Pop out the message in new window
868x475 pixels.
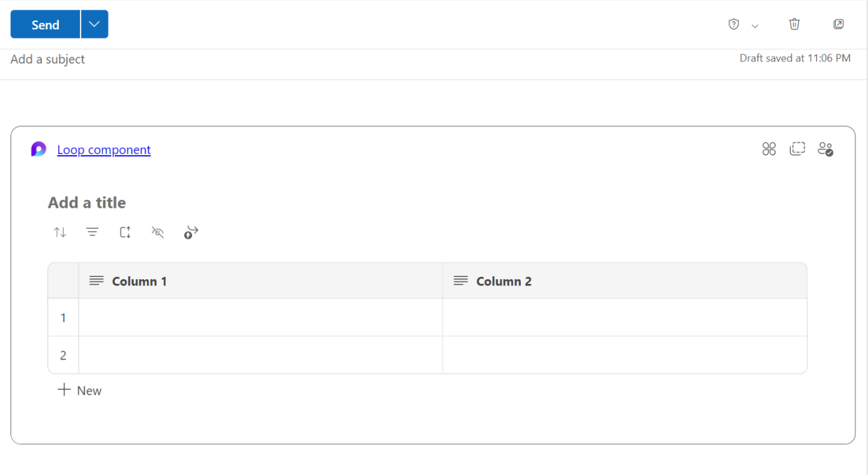click(839, 24)
